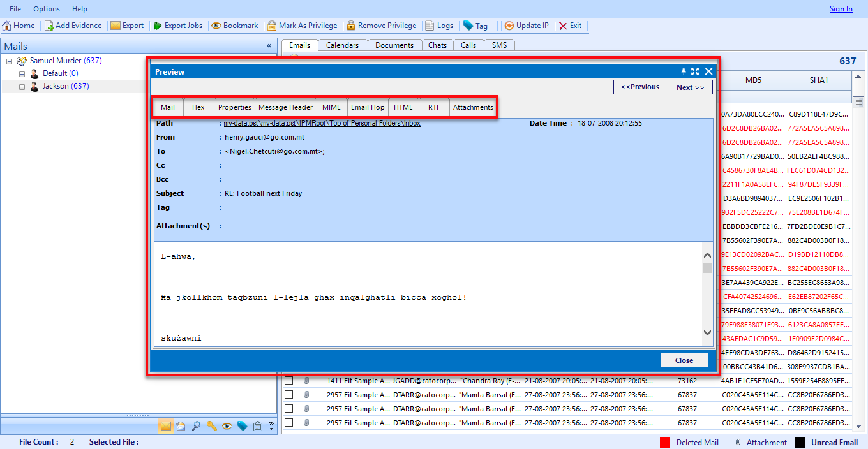Open the Email Hop tab in Preview
This screenshot has width=868, height=449.
(x=368, y=107)
